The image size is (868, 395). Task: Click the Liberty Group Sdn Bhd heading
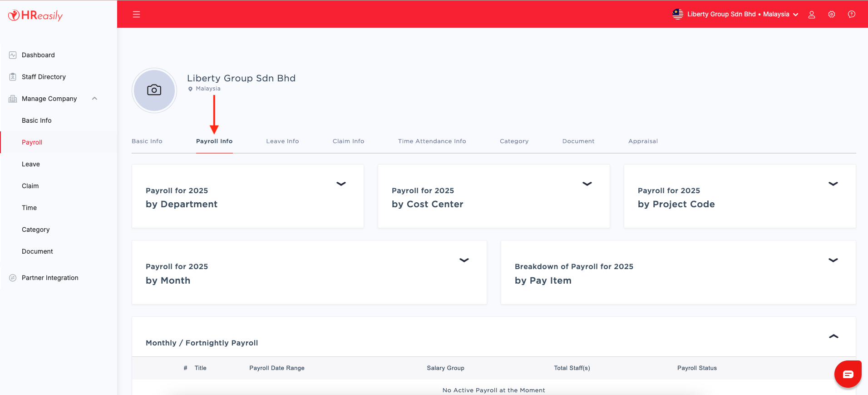click(241, 78)
